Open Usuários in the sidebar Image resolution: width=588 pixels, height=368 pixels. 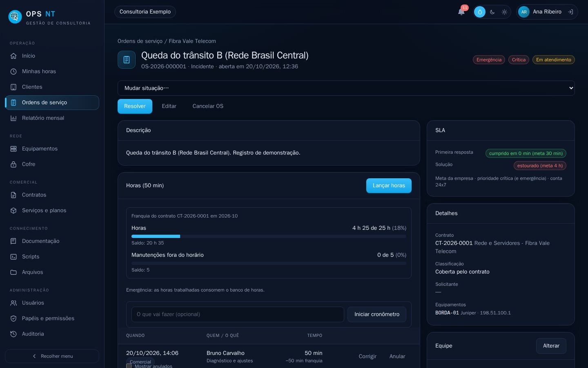[52, 303]
